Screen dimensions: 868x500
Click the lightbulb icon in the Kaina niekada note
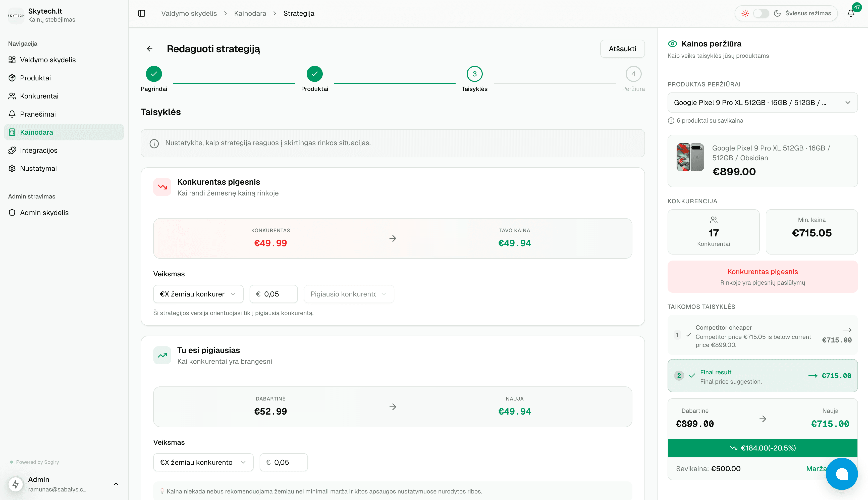[x=162, y=491]
